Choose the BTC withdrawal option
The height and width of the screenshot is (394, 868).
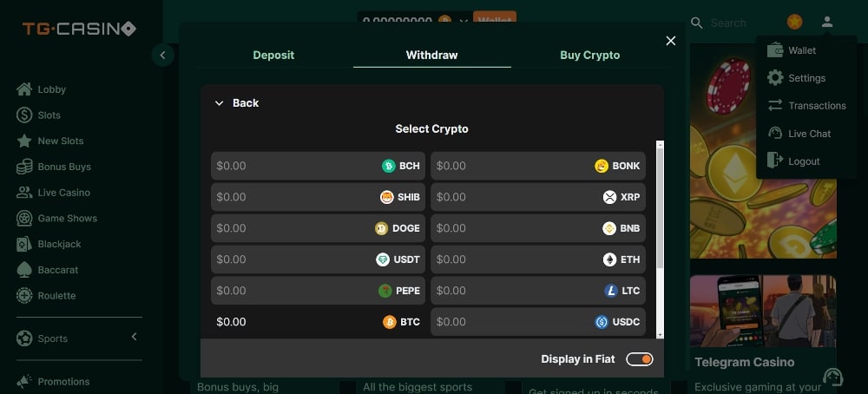pos(318,321)
